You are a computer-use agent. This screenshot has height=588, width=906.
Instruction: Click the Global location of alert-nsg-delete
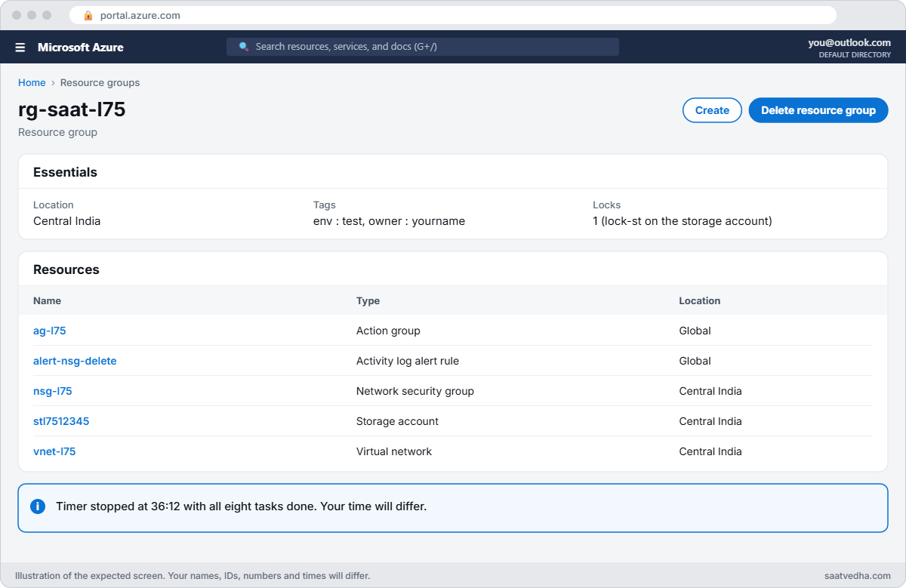coord(695,361)
